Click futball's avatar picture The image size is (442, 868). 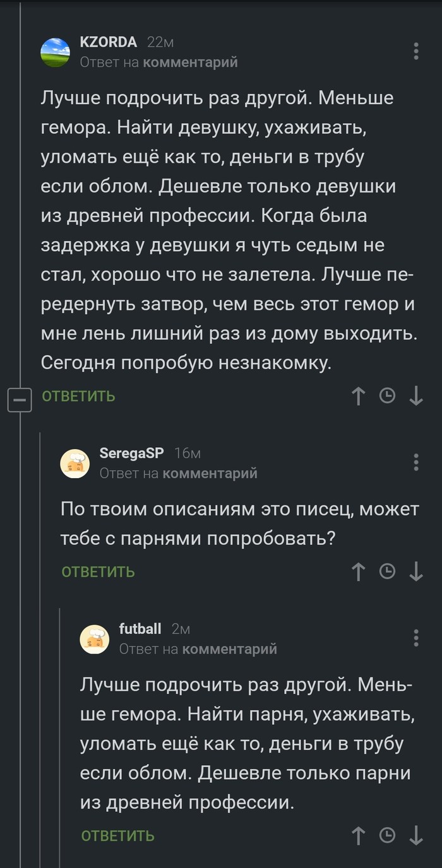[93, 638]
